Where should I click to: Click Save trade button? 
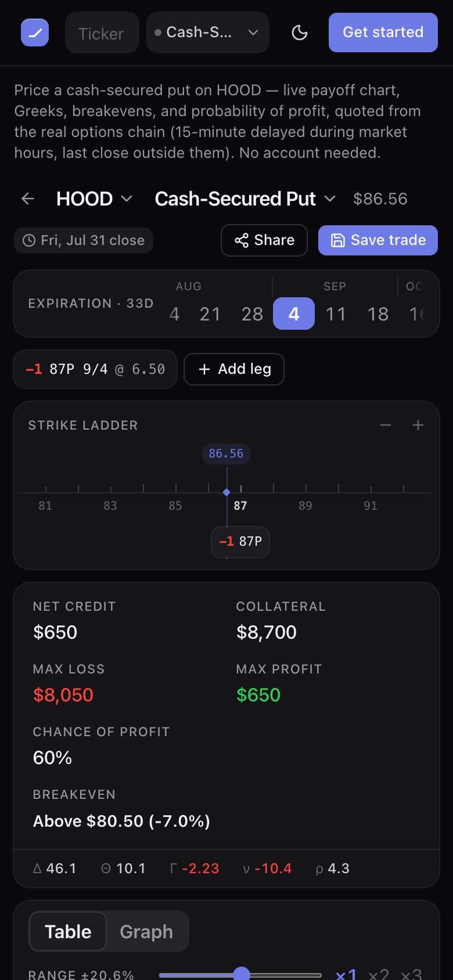pos(378,240)
